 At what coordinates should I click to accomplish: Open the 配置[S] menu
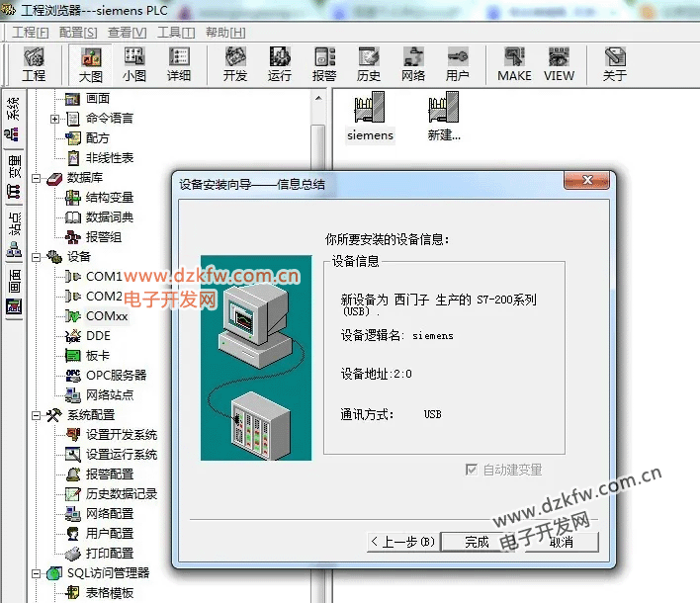[x=77, y=33]
